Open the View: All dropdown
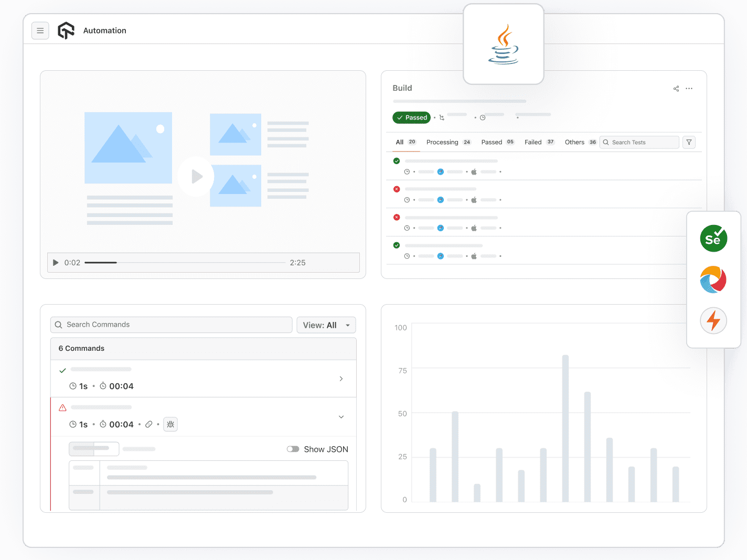This screenshot has height=560, width=747. point(326,325)
